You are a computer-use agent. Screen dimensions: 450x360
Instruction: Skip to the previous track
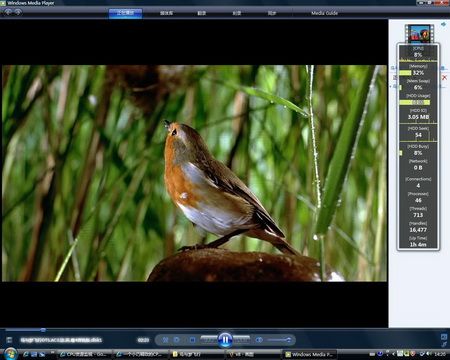(209, 340)
